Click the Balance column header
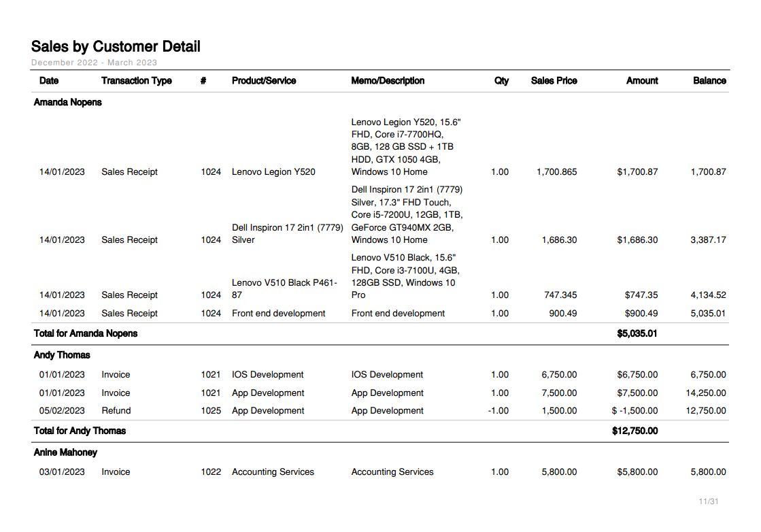 pyautogui.click(x=709, y=81)
